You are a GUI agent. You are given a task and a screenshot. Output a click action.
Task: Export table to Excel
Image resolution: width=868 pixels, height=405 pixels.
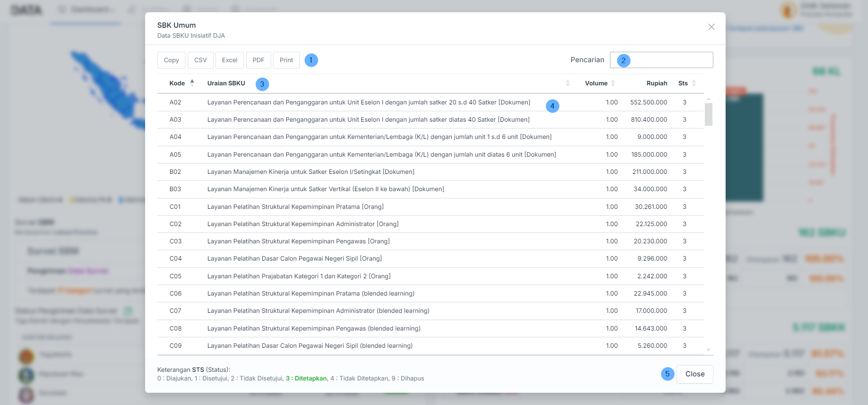[x=229, y=60]
